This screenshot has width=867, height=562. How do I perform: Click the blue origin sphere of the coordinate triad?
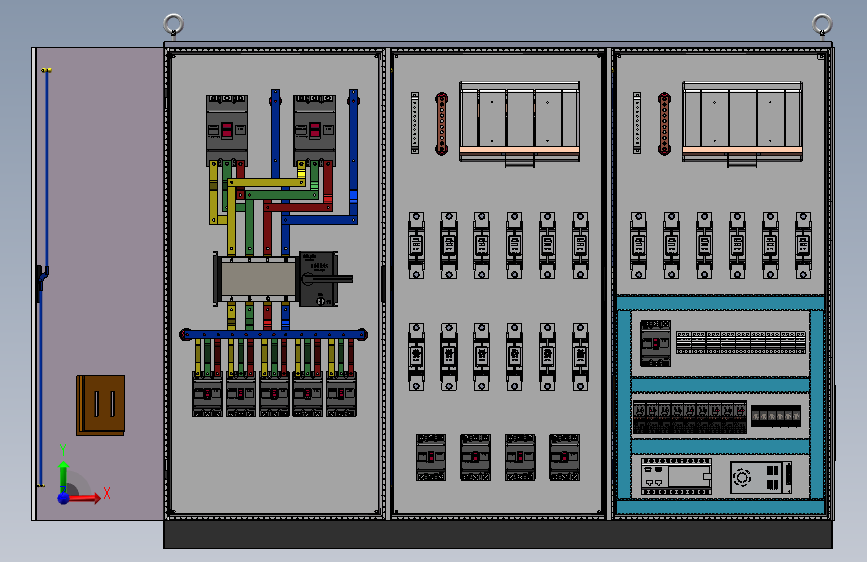tap(64, 498)
